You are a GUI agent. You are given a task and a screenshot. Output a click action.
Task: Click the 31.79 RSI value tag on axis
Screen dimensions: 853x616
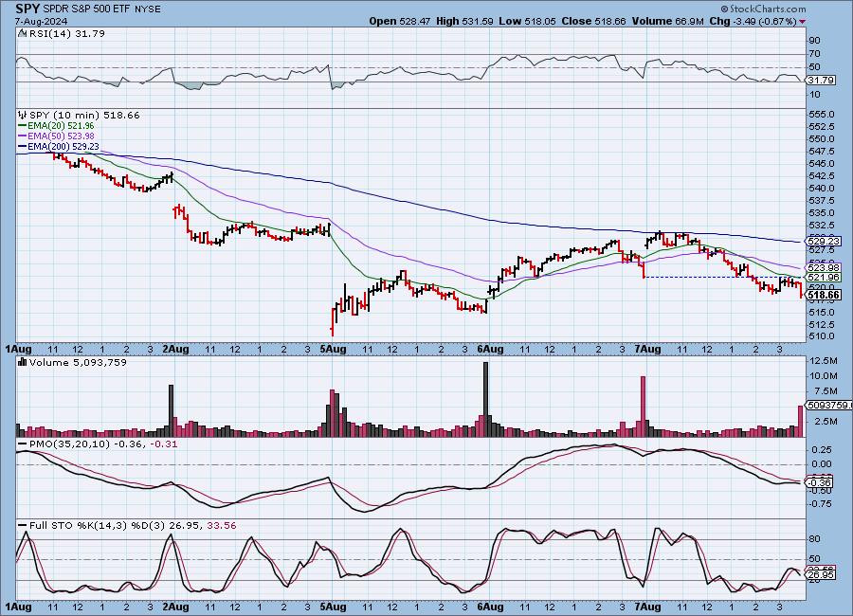(x=821, y=80)
